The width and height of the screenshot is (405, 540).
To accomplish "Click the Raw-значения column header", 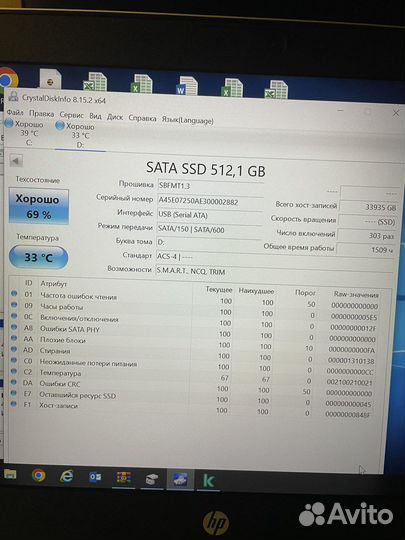I will (356, 294).
